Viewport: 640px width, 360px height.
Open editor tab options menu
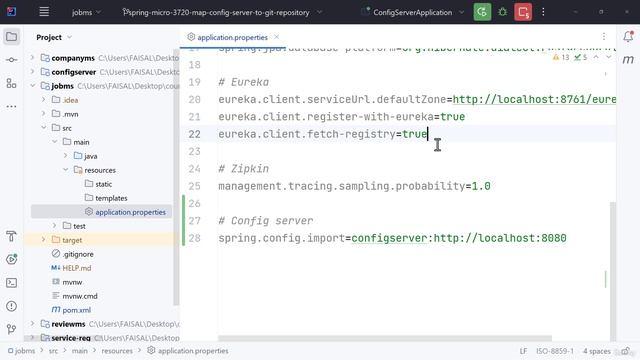604,37
